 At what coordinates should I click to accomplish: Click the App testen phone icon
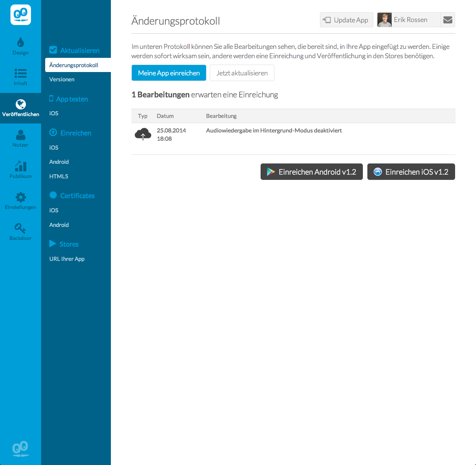[x=52, y=99]
